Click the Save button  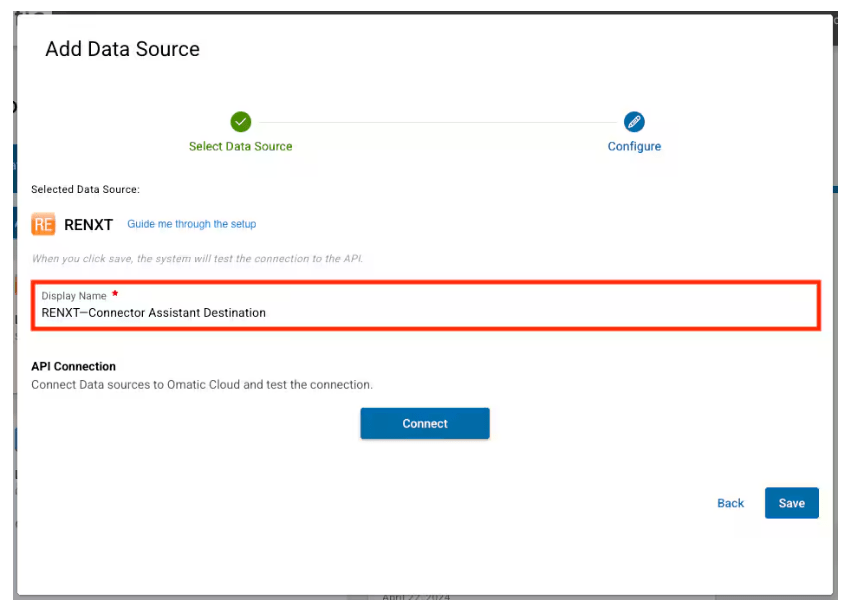[x=792, y=503]
